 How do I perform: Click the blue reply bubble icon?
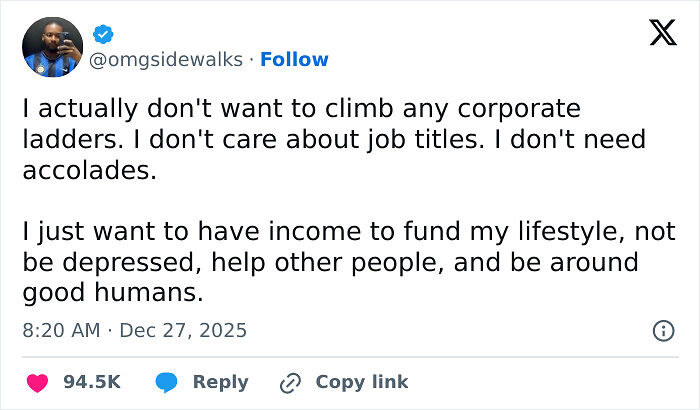pyautogui.click(x=168, y=382)
